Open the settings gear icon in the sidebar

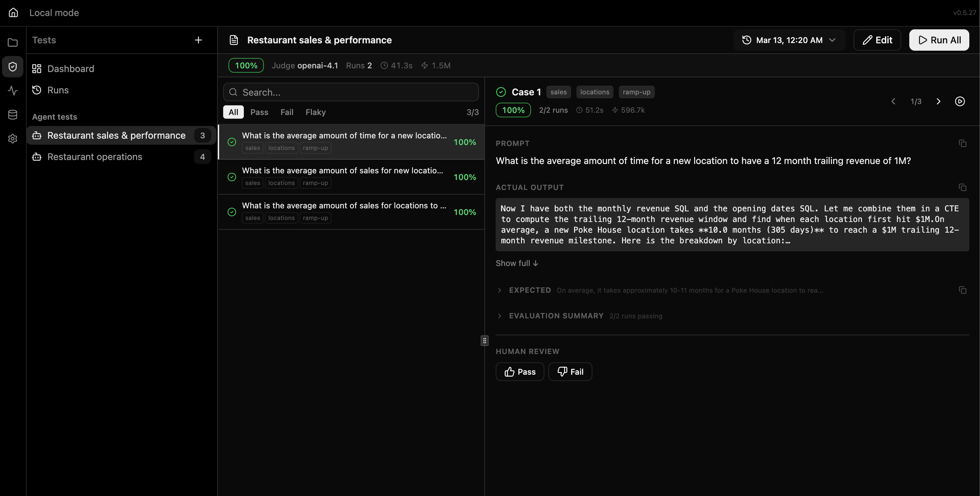click(13, 138)
